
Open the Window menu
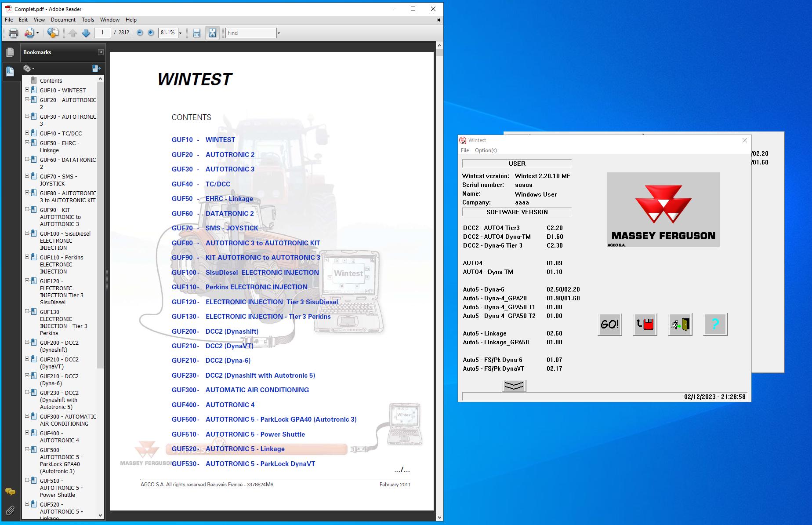pos(110,20)
